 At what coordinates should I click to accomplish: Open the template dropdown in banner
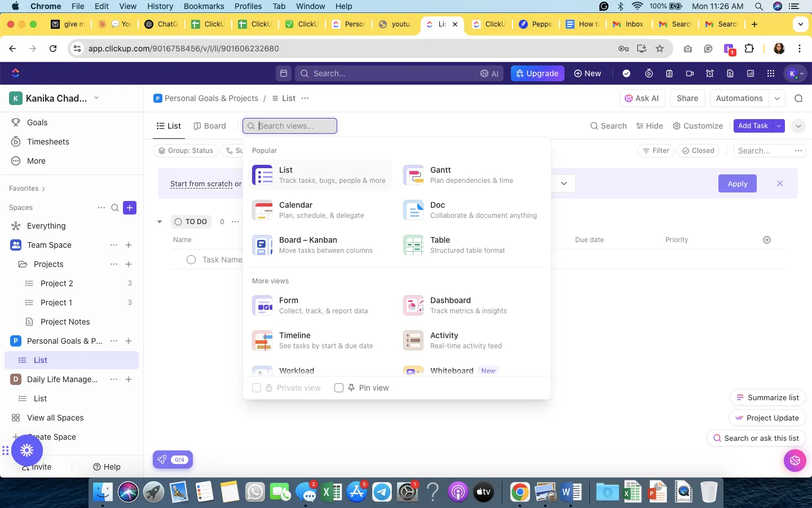563,183
